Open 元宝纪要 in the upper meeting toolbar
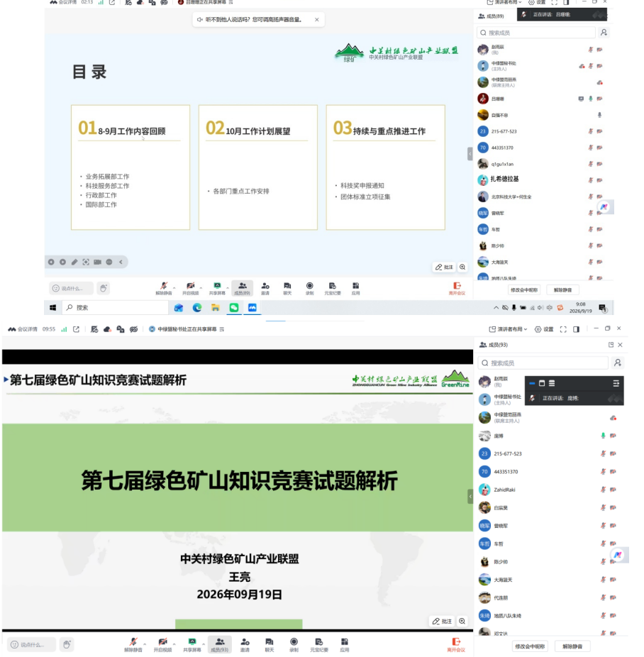644x657 pixels. [x=333, y=288]
